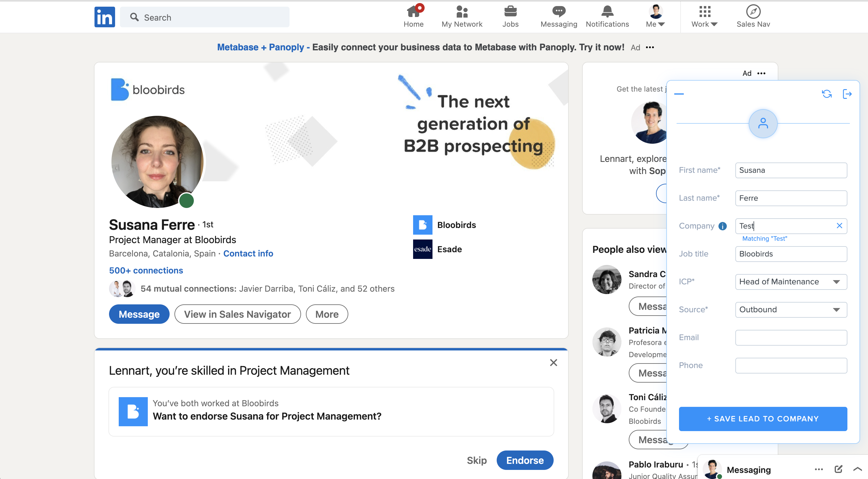Open Sandra's profile picture
Viewport: 868px width, 479px height.
click(x=607, y=280)
